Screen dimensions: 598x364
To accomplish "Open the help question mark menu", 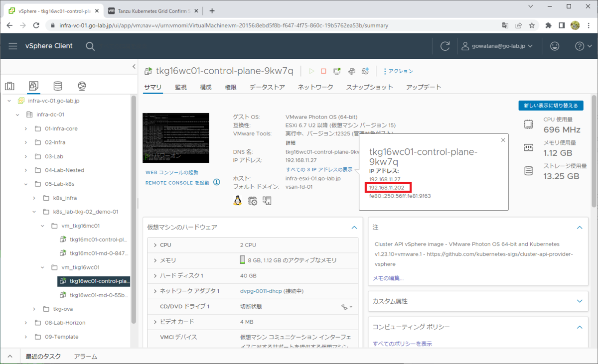I will click(582, 46).
